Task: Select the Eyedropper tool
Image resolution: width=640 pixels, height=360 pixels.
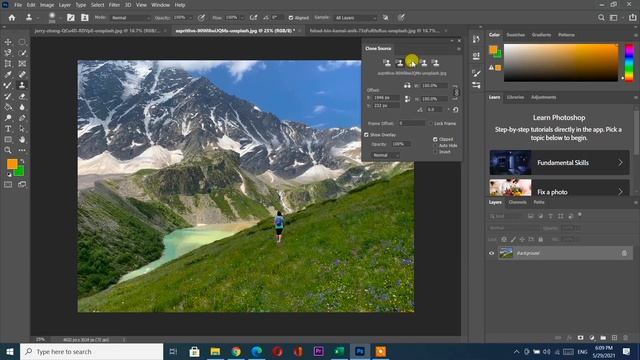Action: tap(8, 74)
